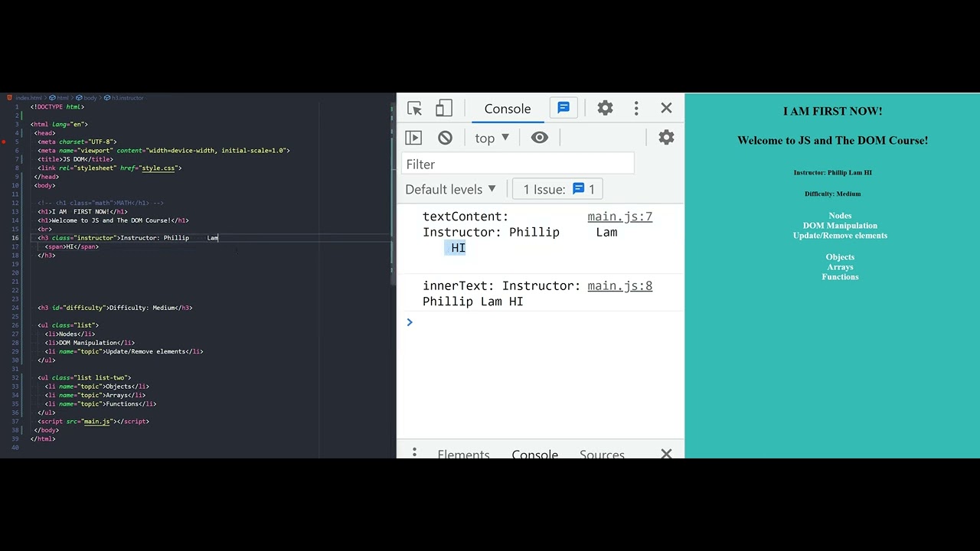Open the DevTools three-dot customize menu
The width and height of the screenshot is (980, 551).
[636, 109]
